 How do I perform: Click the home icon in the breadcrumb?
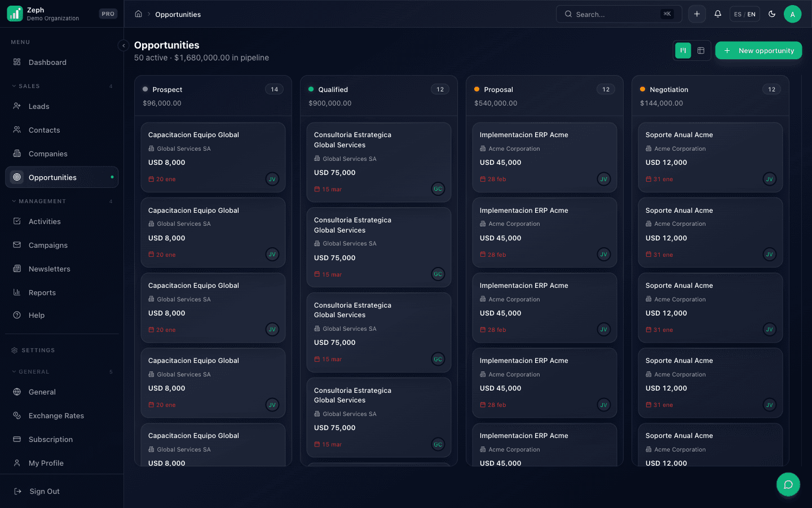point(138,14)
